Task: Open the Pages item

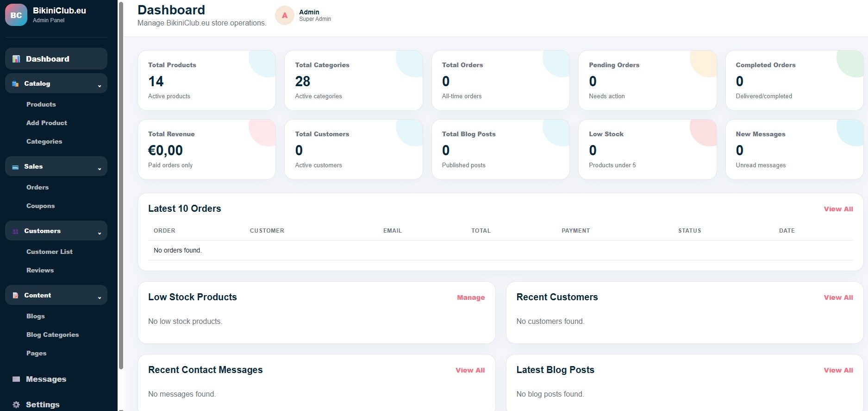Action: pos(36,353)
